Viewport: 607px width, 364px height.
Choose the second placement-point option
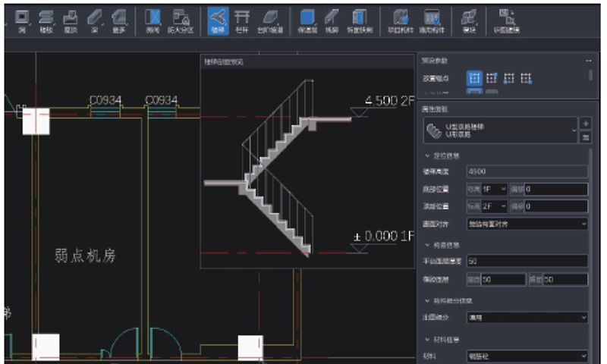pos(492,77)
